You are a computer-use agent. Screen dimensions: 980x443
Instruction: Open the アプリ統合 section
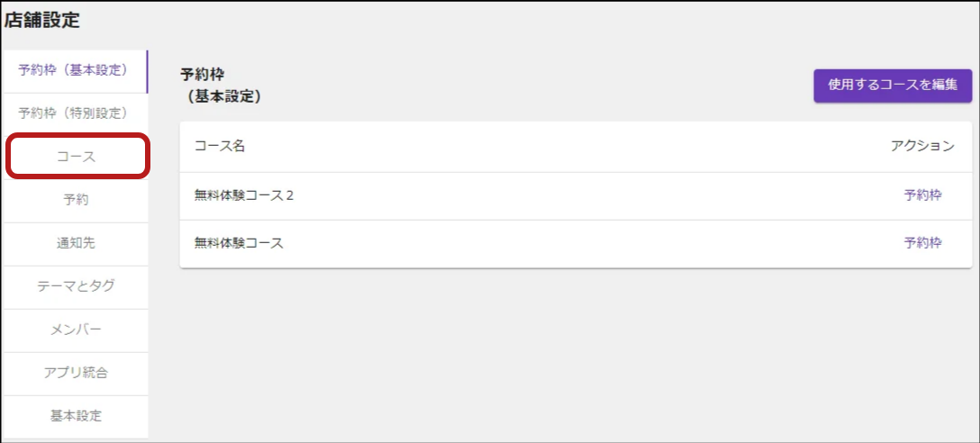point(77,373)
